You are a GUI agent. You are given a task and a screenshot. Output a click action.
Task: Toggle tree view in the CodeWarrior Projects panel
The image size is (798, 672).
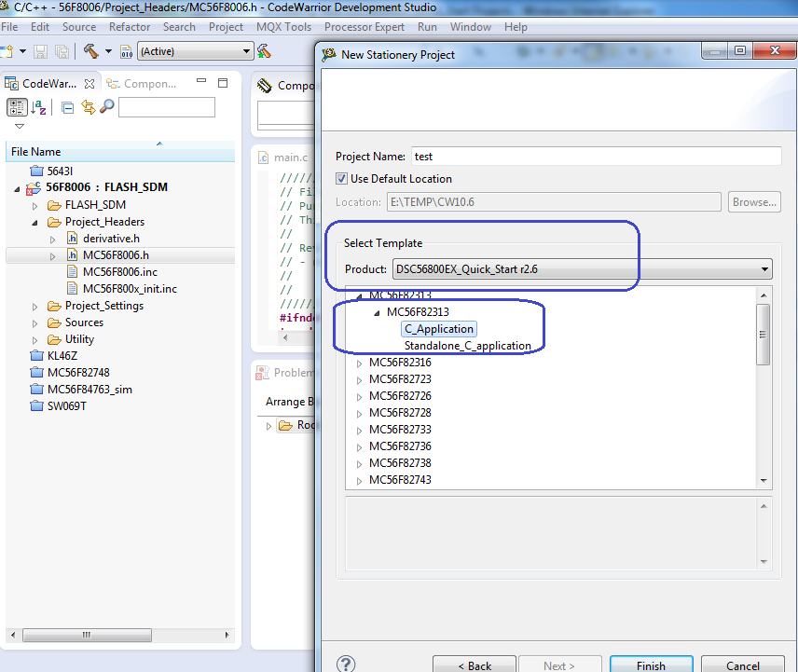(x=17, y=107)
